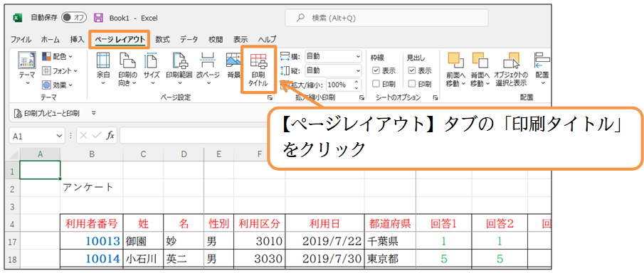Open the theme colors (配色) dropdown
Image resolution: width=644 pixels, height=273 pixels.
coord(58,56)
